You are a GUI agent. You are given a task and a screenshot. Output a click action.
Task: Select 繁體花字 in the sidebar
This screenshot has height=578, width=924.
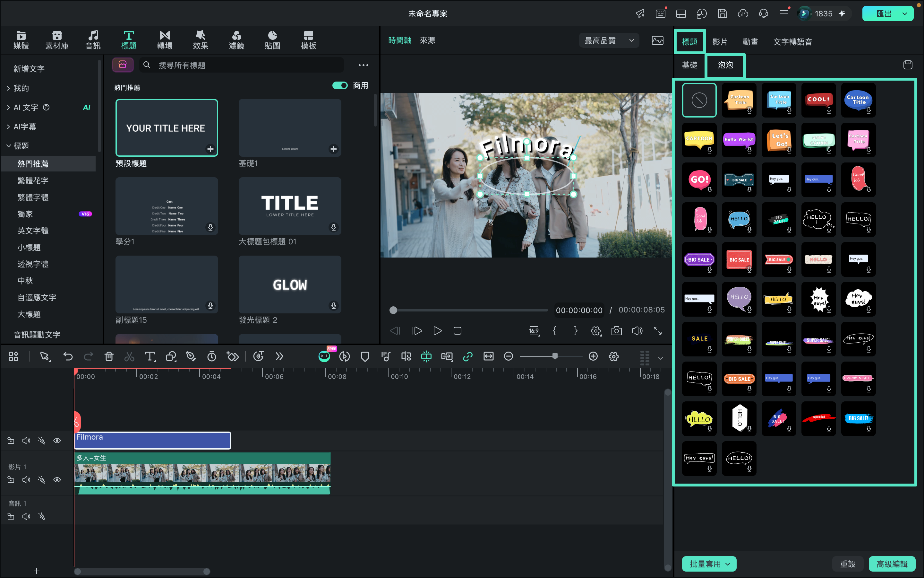point(33,180)
